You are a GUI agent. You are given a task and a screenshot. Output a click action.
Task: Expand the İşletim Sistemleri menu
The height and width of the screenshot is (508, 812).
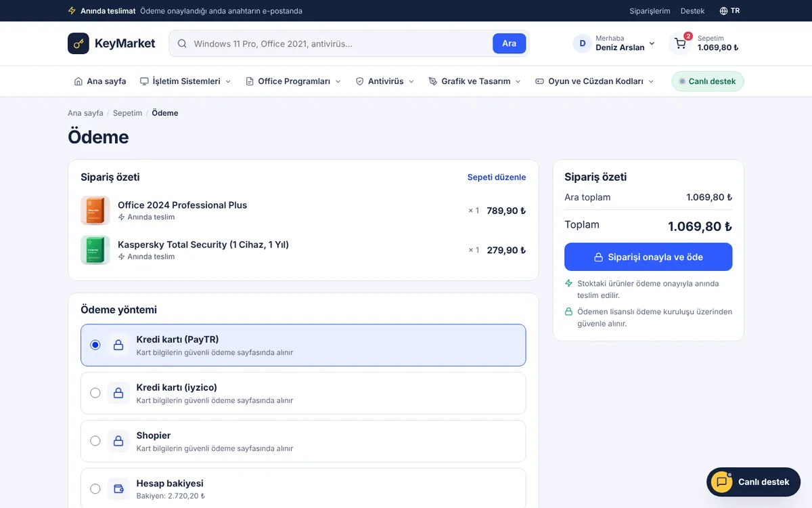tap(185, 81)
